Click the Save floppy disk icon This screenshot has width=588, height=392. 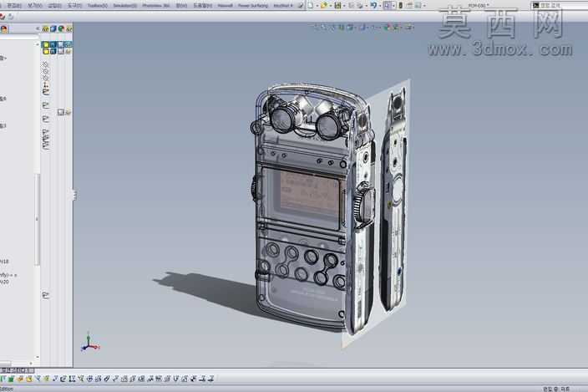click(337, 5)
